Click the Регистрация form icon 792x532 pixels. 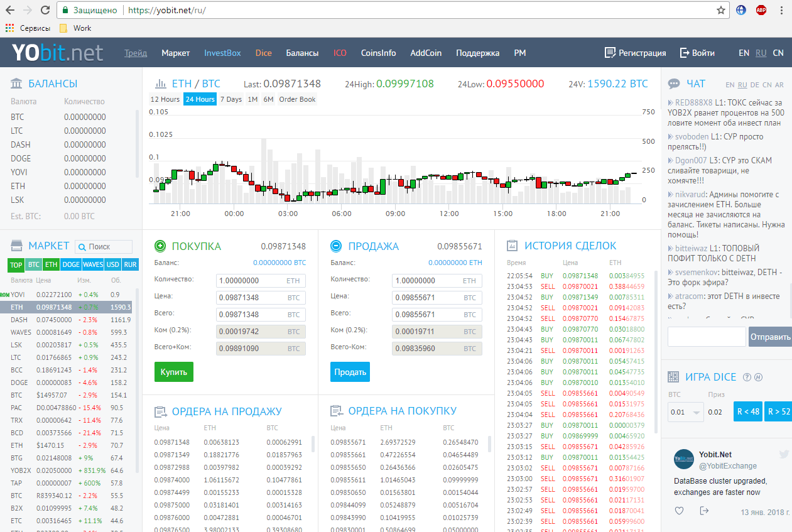(609, 53)
